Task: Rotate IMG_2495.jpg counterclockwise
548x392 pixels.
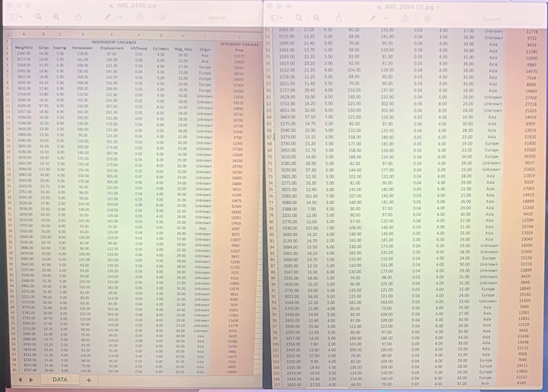Action: click(x=140, y=17)
